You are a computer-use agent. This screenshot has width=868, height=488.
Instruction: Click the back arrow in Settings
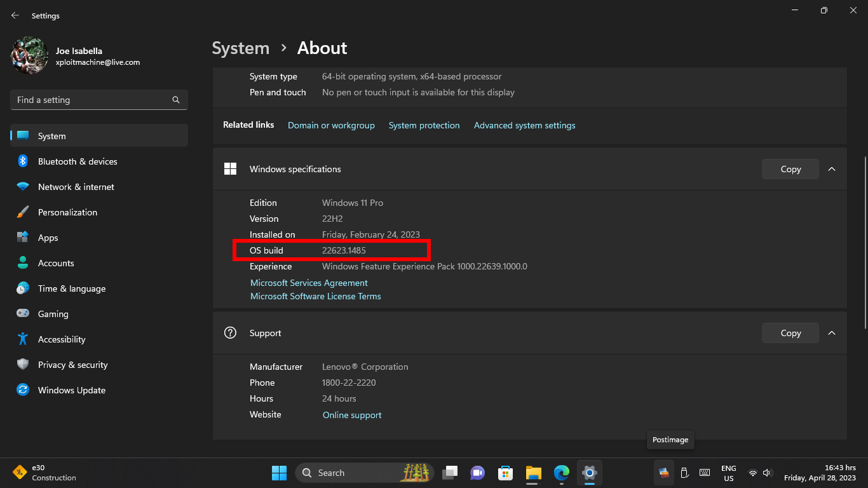(x=15, y=15)
